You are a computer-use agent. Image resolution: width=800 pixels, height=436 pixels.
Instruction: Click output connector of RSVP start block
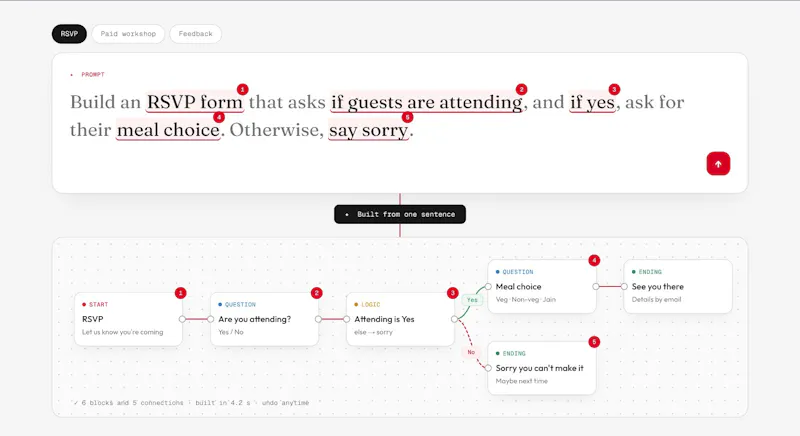tap(182, 319)
